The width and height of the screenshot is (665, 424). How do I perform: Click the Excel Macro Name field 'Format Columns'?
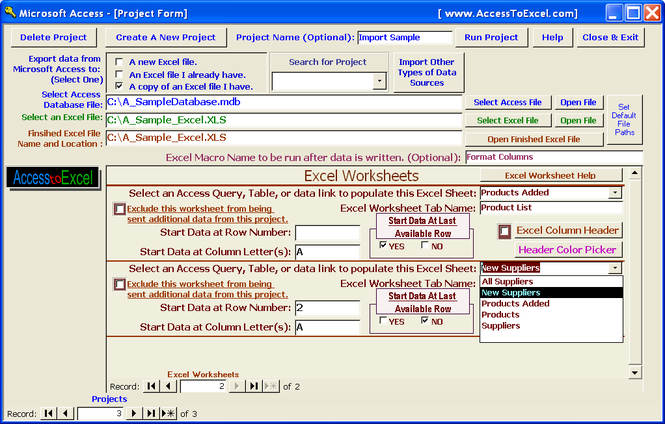(x=554, y=157)
